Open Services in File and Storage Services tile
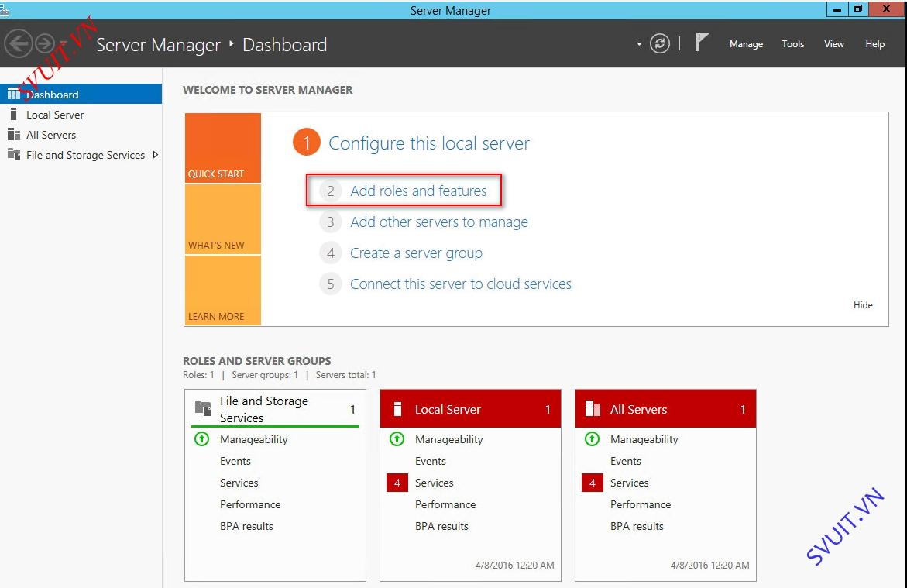Viewport: 907px width, 588px height. tap(239, 483)
